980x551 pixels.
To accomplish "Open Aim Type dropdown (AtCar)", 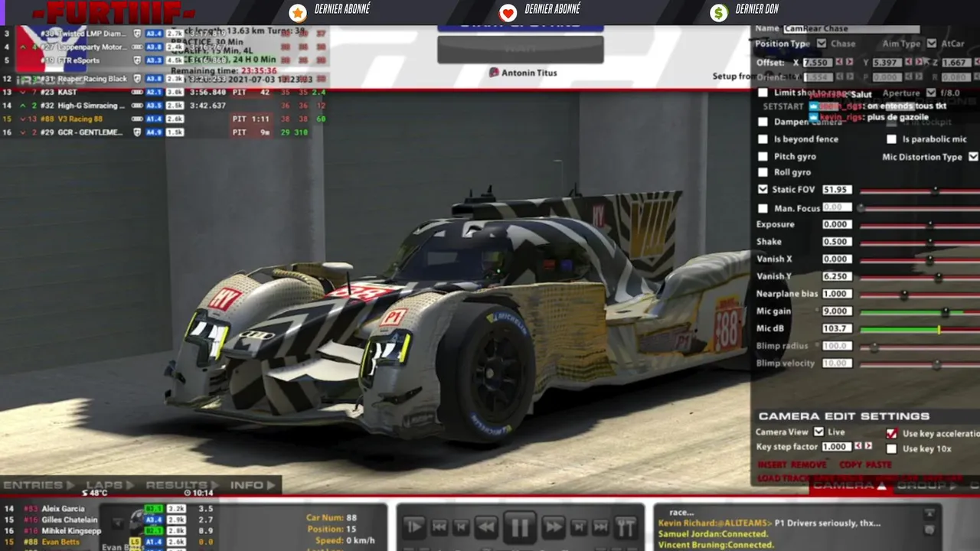I will (x=932, y=44).
